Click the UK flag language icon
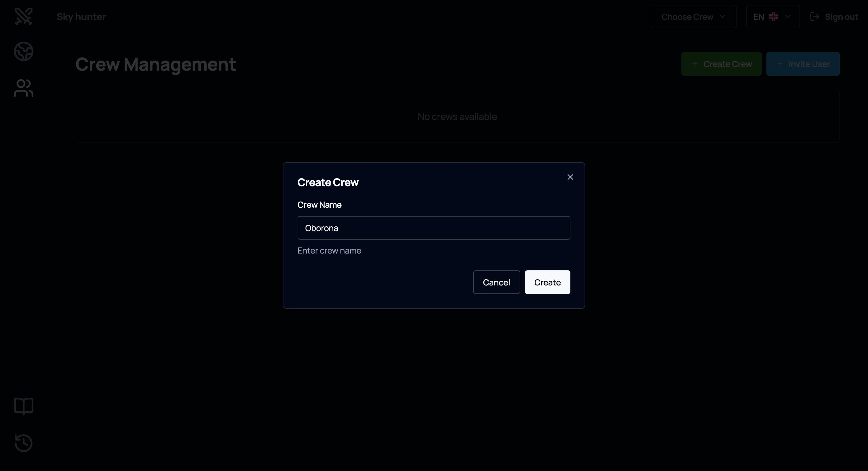The image size is (868, 471). pyautogui.click(x=774, y=17)
